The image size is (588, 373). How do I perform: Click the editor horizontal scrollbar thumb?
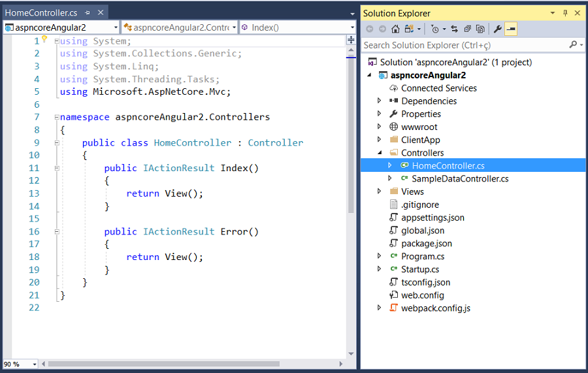point(164,364)
